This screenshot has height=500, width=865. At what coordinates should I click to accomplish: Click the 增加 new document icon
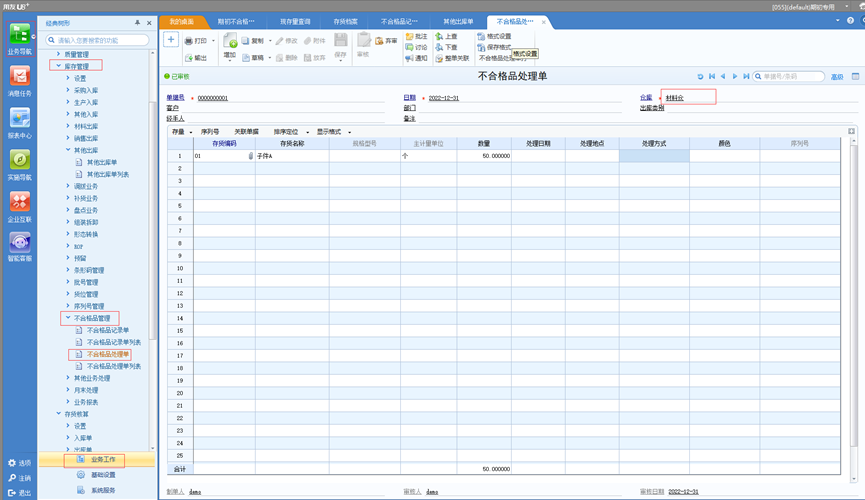tap(230, 41)
